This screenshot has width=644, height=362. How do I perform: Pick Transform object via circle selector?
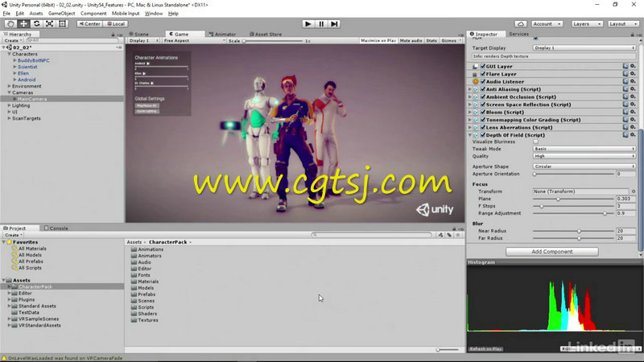pyautogui.click(x=634, y=191)
